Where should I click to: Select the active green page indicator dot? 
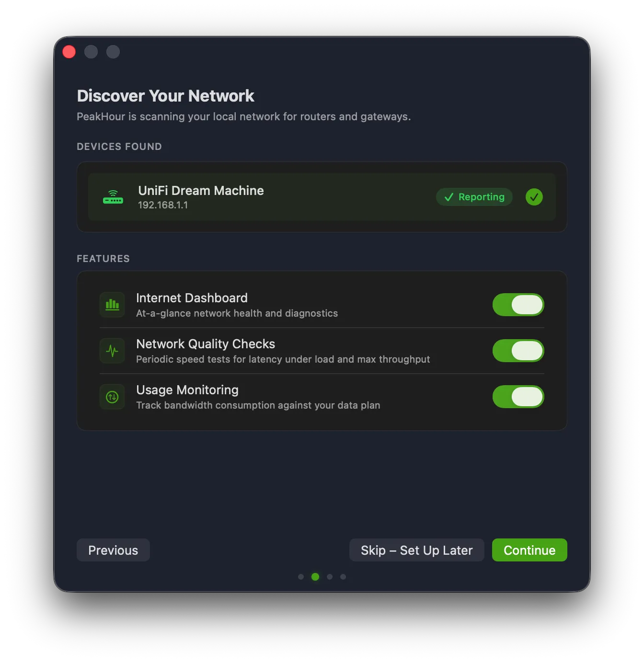tap(315, 577)
